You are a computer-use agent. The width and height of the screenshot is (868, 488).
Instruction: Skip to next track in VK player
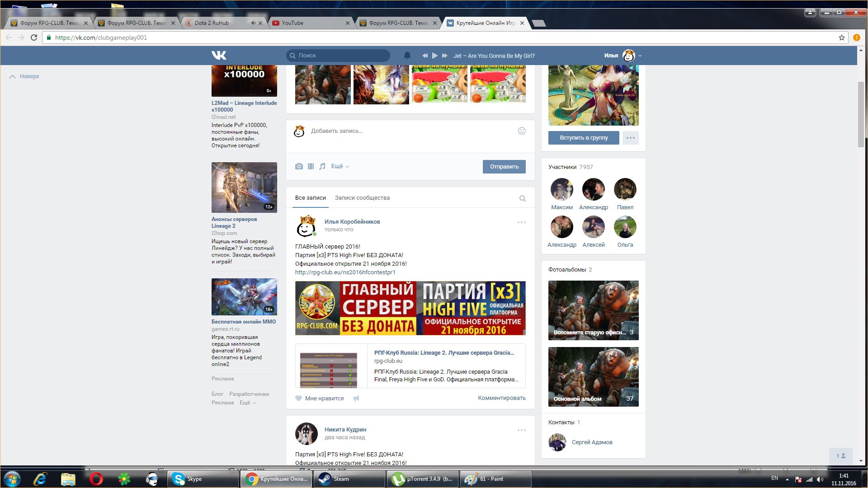[x=444, y=56]
